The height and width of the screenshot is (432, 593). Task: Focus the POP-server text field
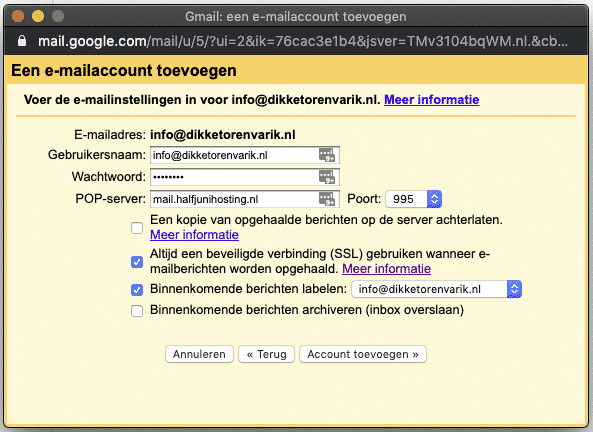pos(245,199)
